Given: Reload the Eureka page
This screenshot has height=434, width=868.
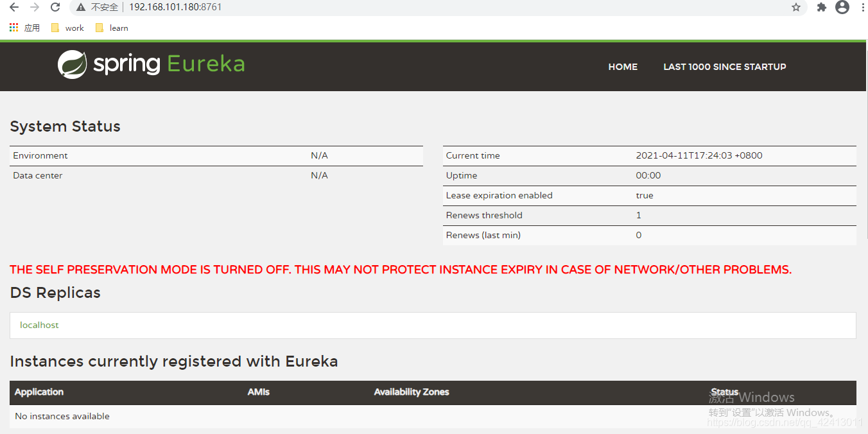Looking at the screenshot, I should [55, 7].
